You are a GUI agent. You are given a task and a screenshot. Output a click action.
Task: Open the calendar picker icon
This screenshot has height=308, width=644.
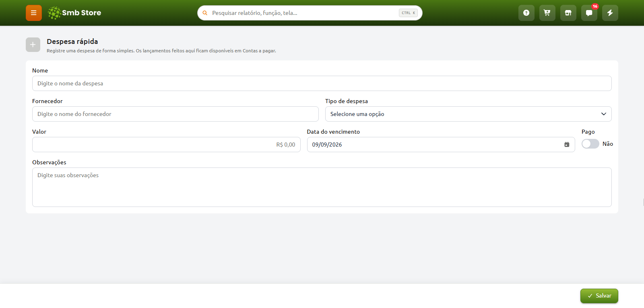567,145
